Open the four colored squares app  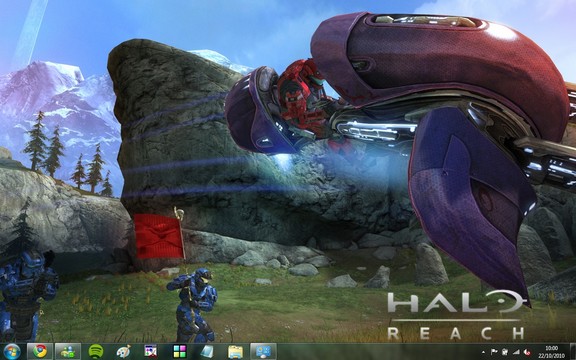coord(180,352)
